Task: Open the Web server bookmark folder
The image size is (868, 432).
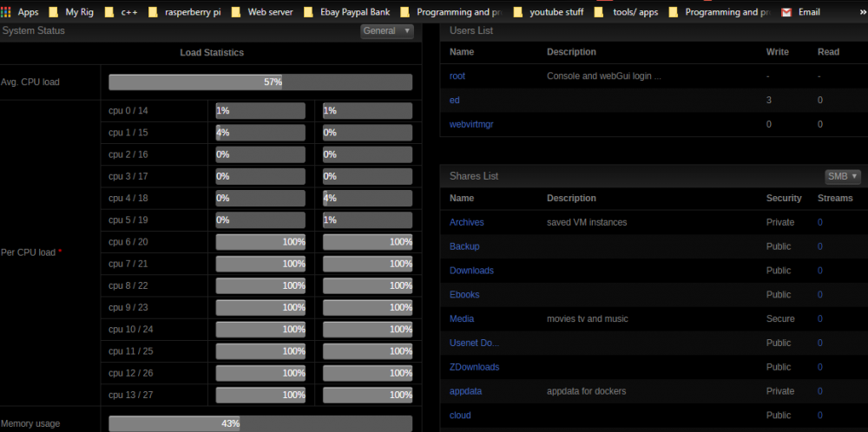Action: pos(262,12)
